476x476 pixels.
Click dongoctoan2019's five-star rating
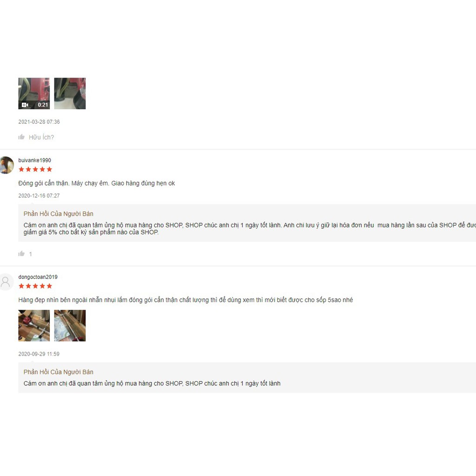pos(35,286)
